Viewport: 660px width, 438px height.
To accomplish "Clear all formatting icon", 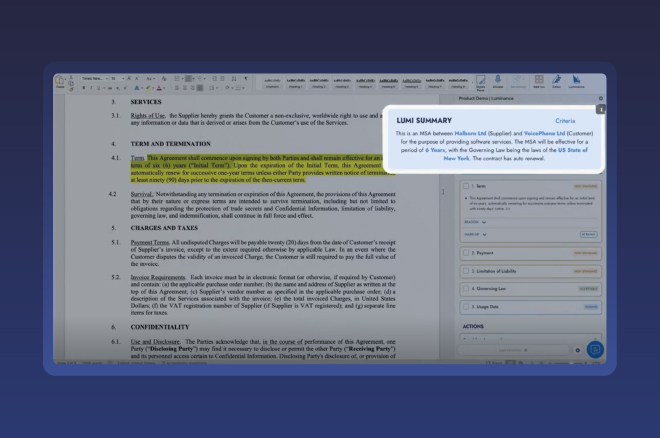I will click(164, 79).
